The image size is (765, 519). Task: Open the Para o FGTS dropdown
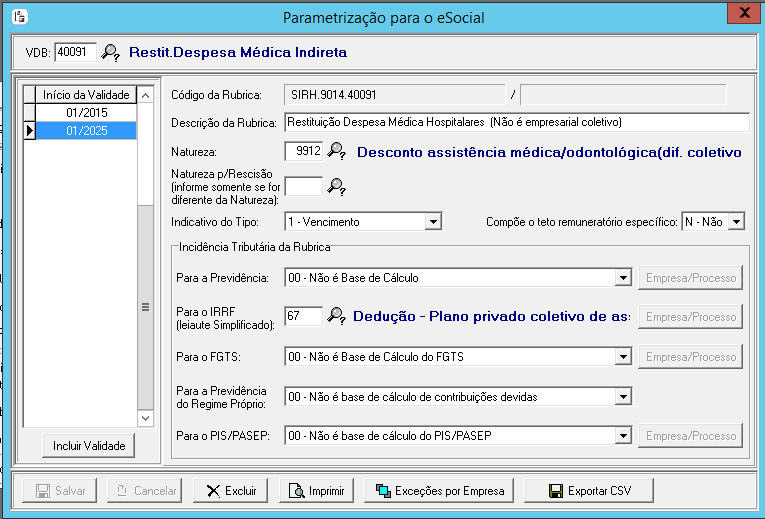pos(622,357)
